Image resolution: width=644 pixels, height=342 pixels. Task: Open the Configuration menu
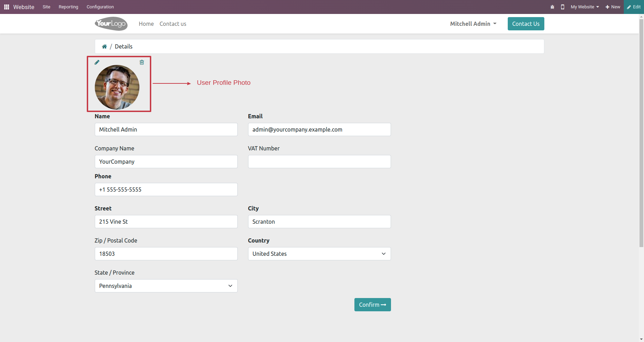point(100,7)
